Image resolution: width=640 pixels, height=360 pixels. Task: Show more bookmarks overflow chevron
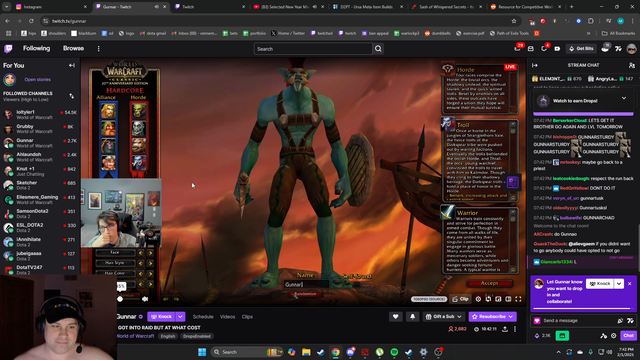tap(589, 33)
